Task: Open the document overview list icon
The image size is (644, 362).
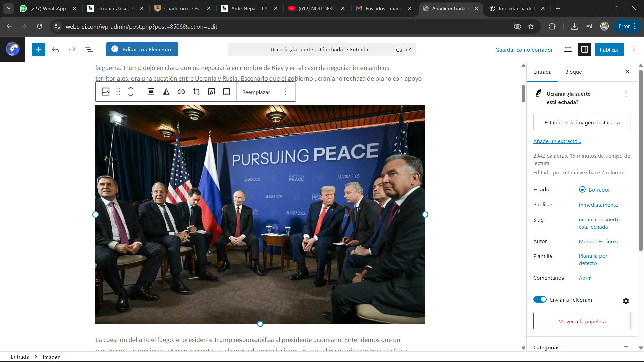Action: pos(89,49)
